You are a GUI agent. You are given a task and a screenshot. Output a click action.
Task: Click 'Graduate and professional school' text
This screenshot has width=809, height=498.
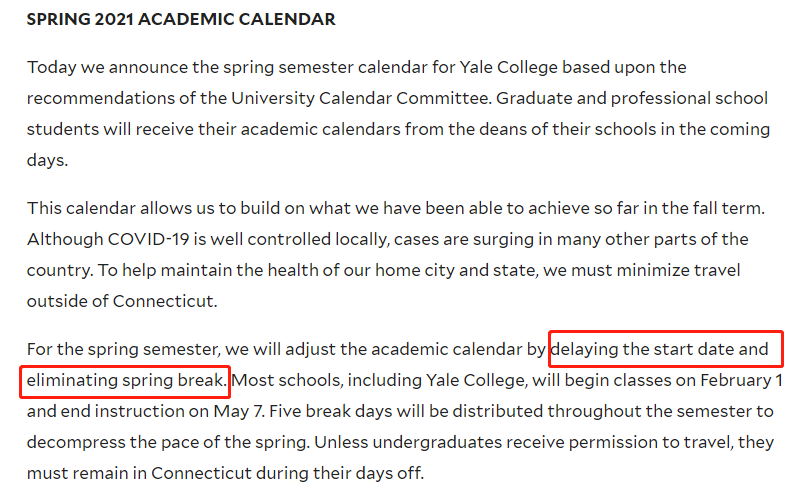point(632,98)
